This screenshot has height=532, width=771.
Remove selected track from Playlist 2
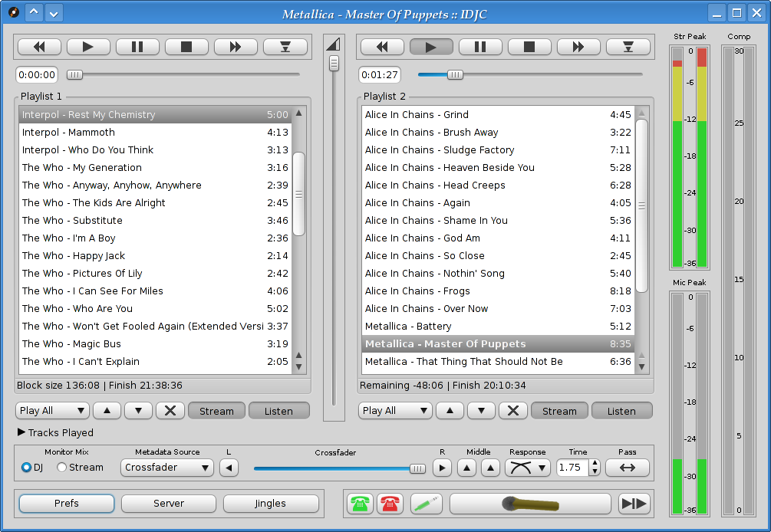(513, 411)
